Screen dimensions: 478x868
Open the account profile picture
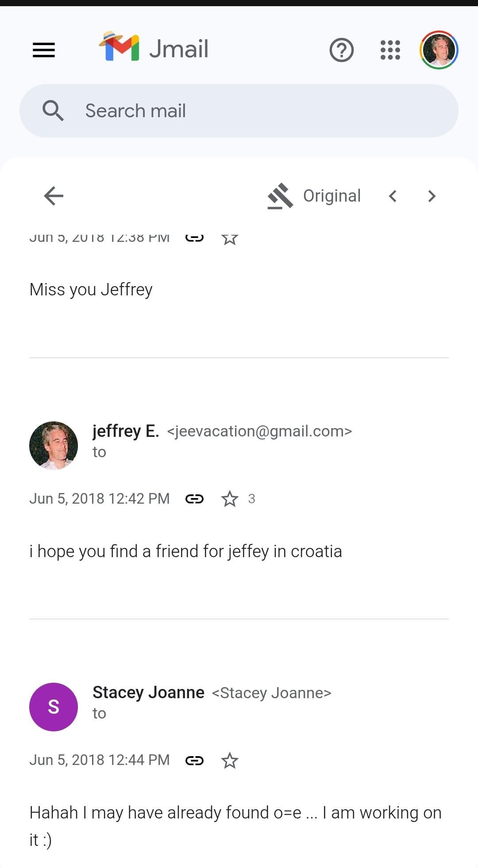439,50
